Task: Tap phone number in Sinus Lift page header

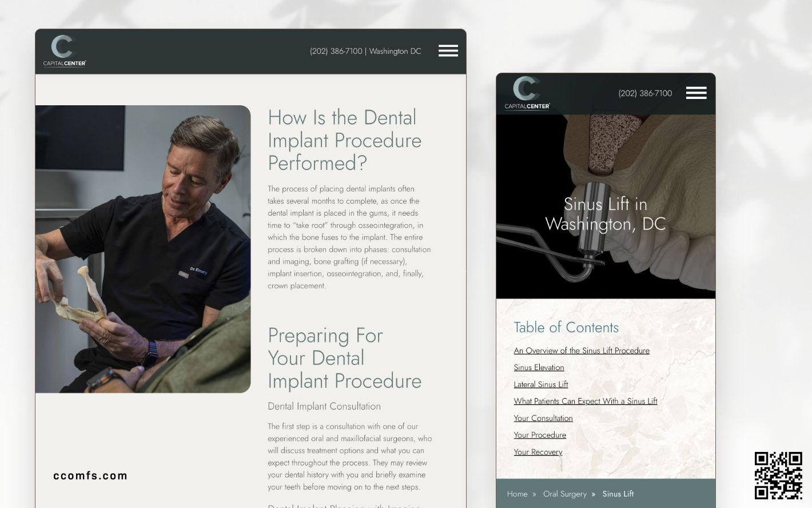Action: click(645, 93)
